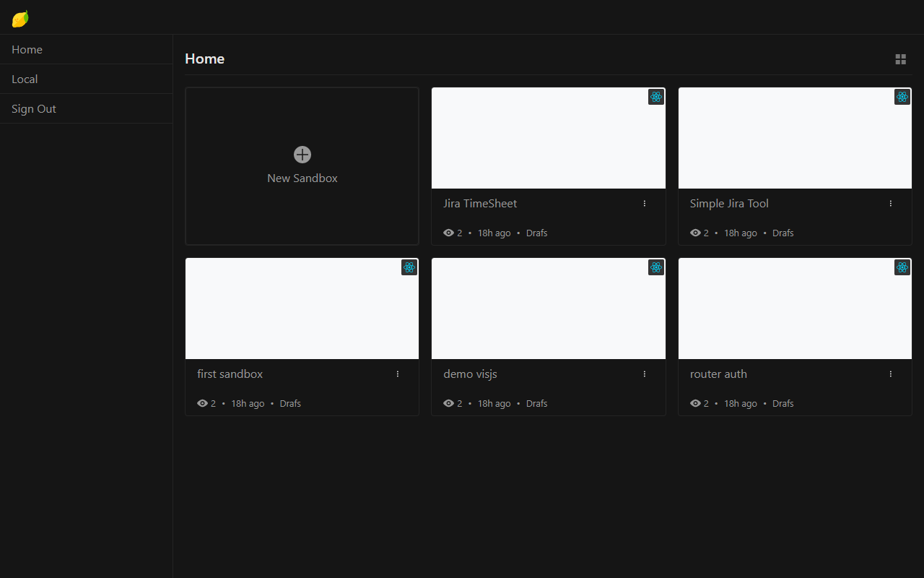Image resolution: width=924 pixels, height=578 pixels.
Task: Click 'Drafs' label on demo visjs card
Action: tap(536, 403)
